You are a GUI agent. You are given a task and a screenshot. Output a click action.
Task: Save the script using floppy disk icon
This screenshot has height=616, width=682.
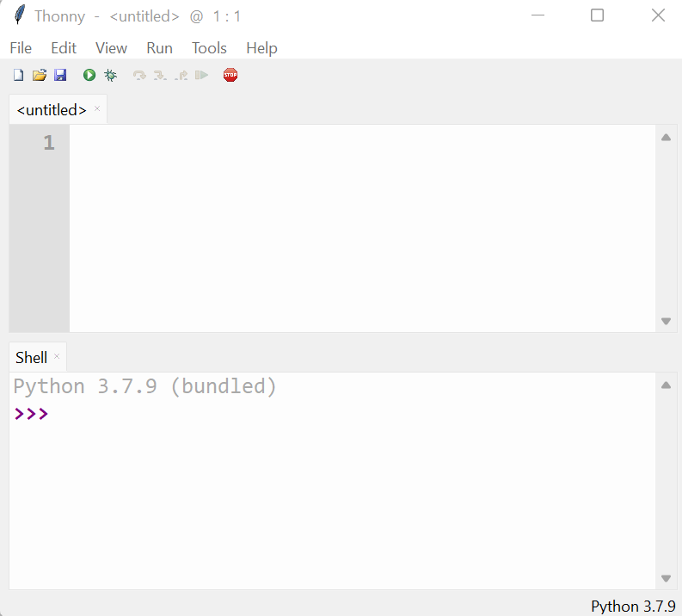click(60, 75)
